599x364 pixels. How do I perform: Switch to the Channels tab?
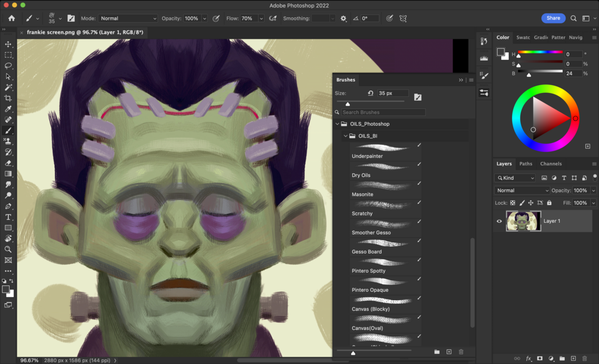tap(551, 163)
